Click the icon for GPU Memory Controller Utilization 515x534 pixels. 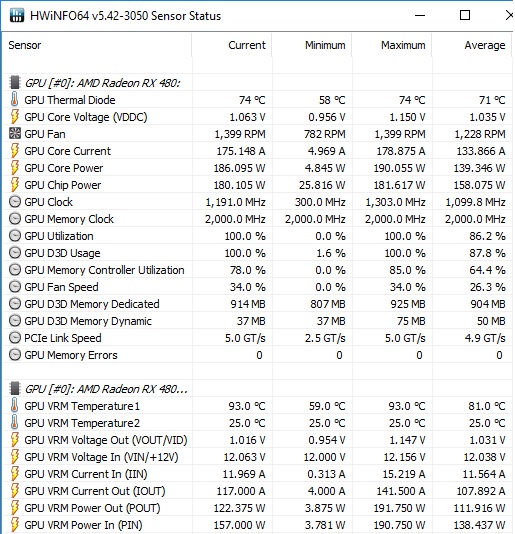click(15, 270)
